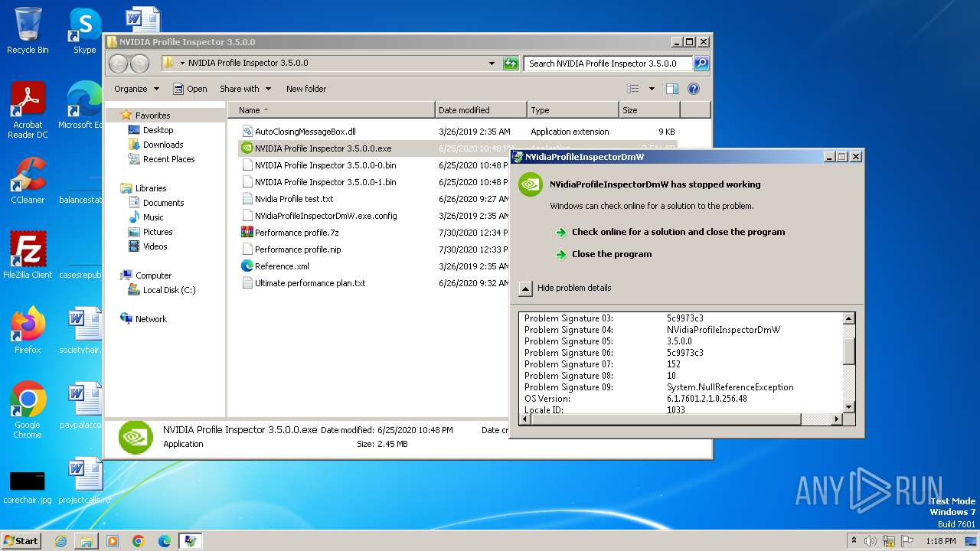980x551 pixels.
Task: Click the Start button
Action: coord(21,541)
